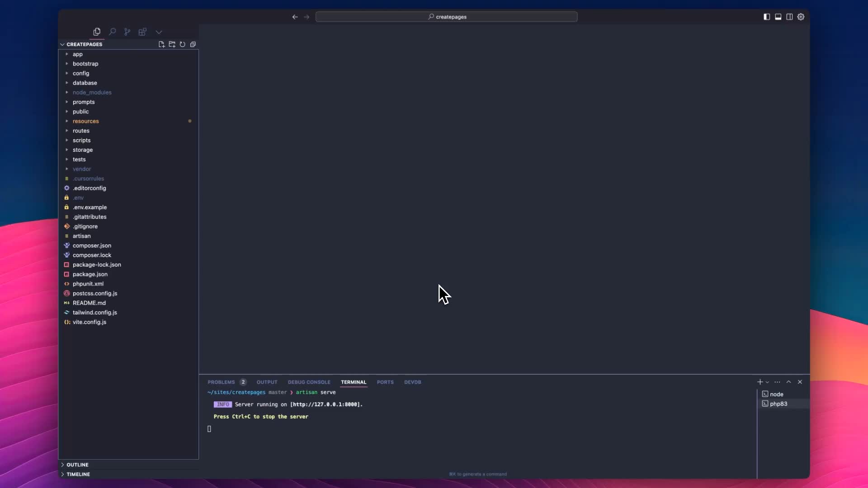Open package-lock.json
The image size is (868, 488).
pos(128,265)
